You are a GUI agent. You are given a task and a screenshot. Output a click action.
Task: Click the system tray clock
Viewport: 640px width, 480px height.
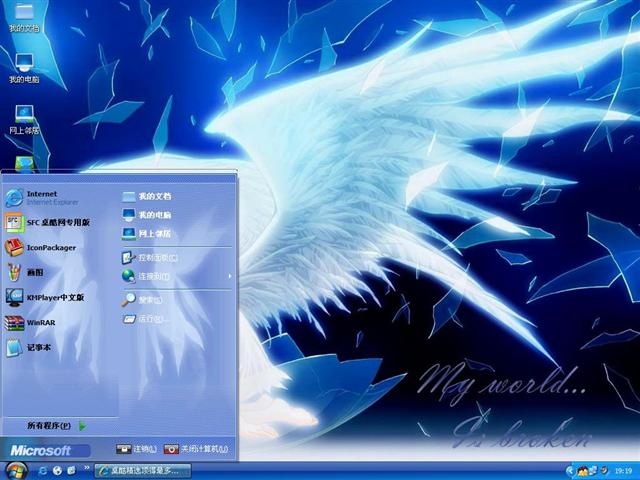[x=623, y=471]
